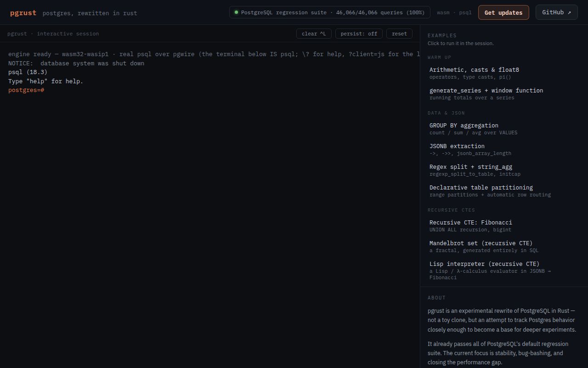Click the 'psql (18.3)' terminal line
The height and width of the screenshot is (368, 588).
click(28, 72)
